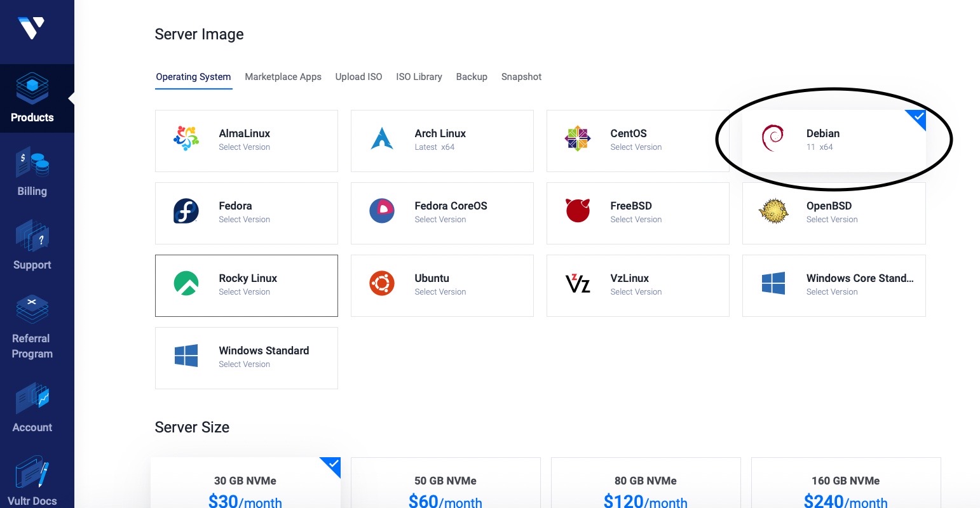This screenshot has height=508, width=980.
Task: Click the "Latest x64" text under Arch Linux
Action: coord(434,147)
